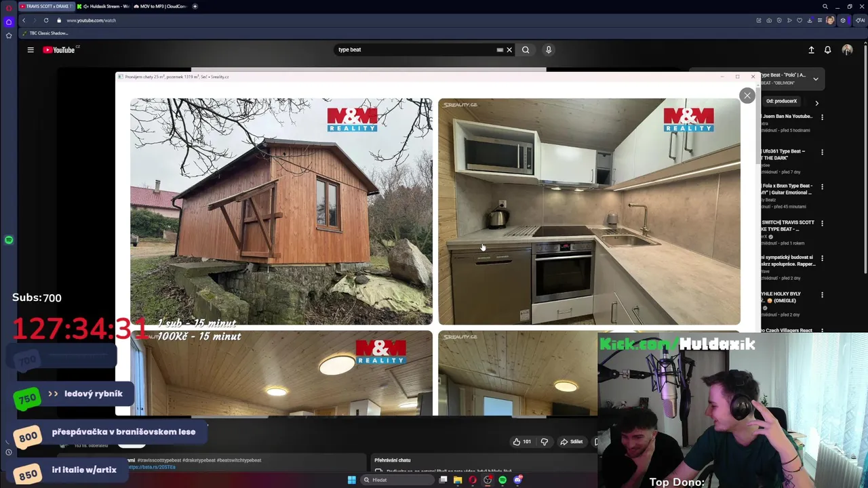Viewport: 868px width, 488px height.
Task: Open File Explorer from taskbar
Action: click(458, 480)
